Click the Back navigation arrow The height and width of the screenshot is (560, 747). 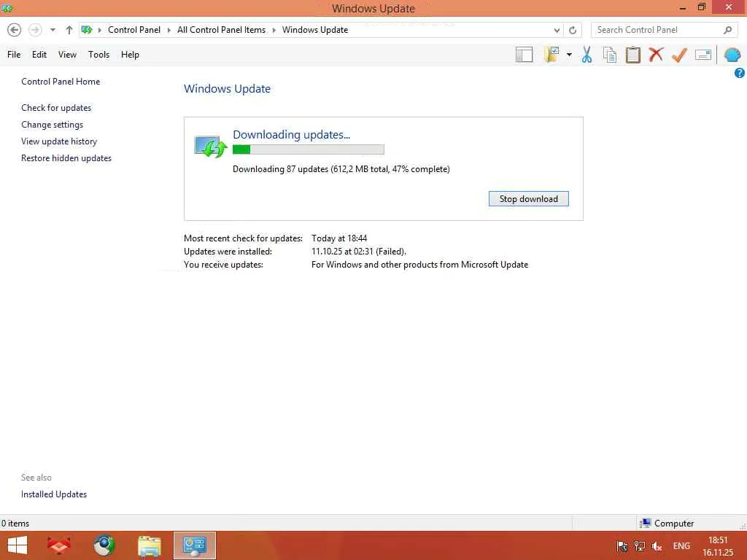(15, 30)
